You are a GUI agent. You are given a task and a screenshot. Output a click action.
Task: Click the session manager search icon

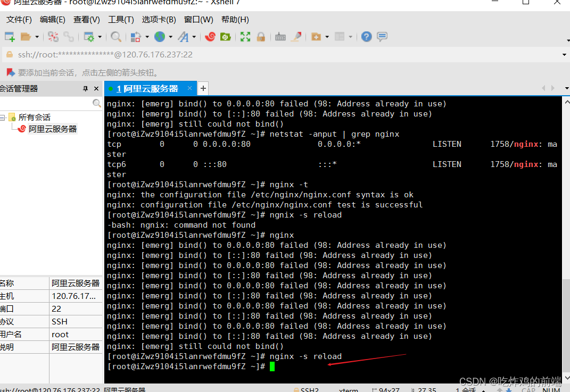point(97,104)
